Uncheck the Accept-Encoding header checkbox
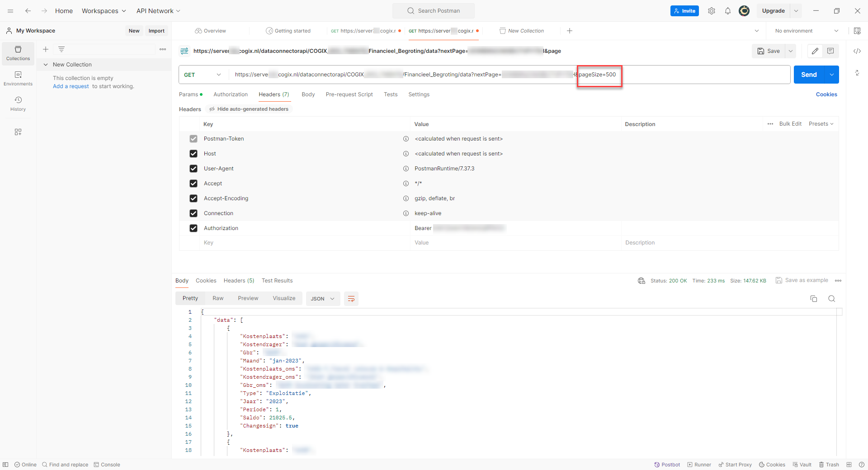The height and width of the screenshot is (470, 868). click(193, 198)
